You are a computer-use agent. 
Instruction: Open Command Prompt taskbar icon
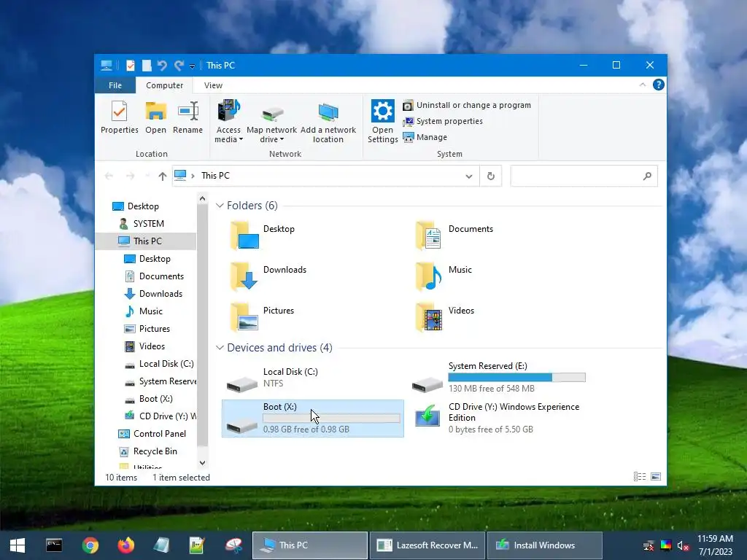tap(54, 545)
